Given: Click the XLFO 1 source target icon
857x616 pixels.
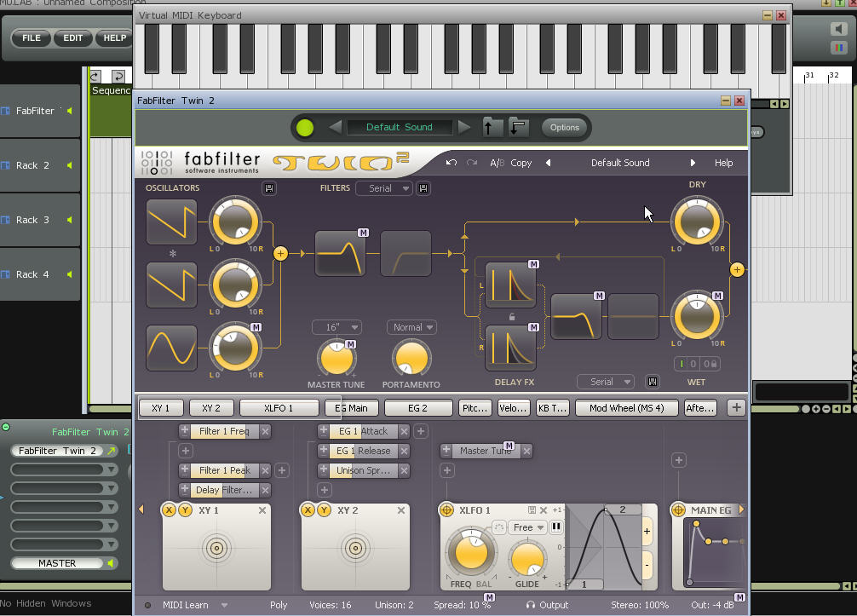Looking at the screenshot, I should [x=447, y=510].
